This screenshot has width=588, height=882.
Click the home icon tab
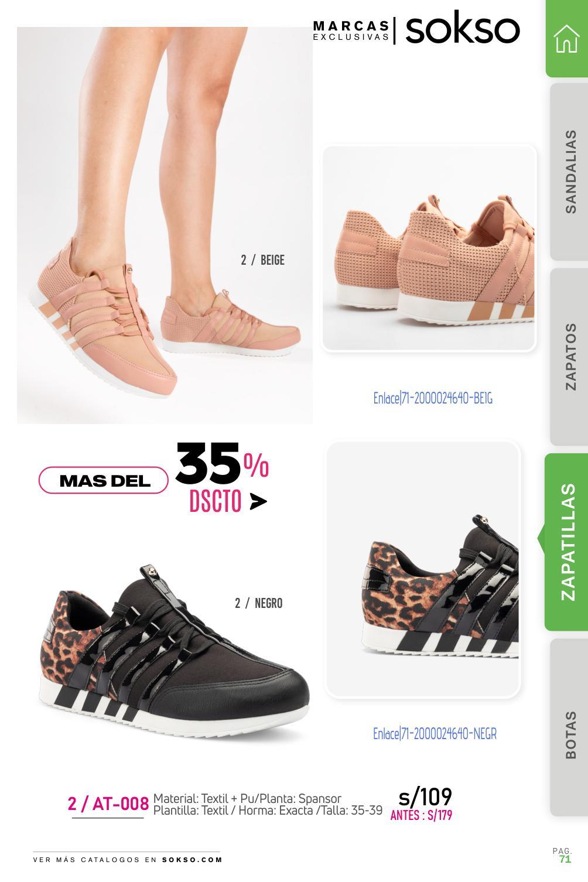coord(566,39)
